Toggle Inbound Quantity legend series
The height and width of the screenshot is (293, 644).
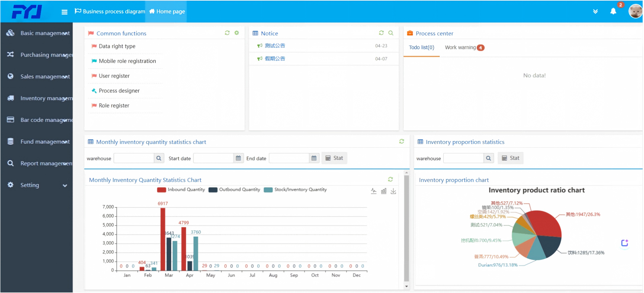(181, 190)
